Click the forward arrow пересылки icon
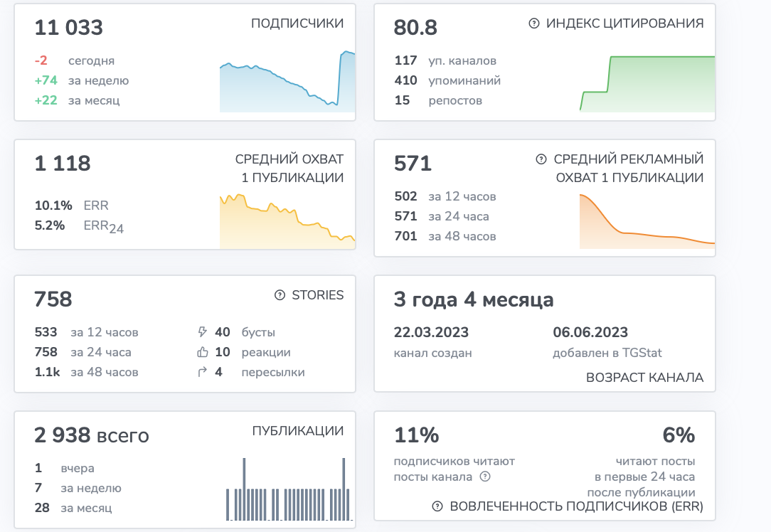Image resolution: width=771 pixels, height=532 pixels. tap(202, 372)
